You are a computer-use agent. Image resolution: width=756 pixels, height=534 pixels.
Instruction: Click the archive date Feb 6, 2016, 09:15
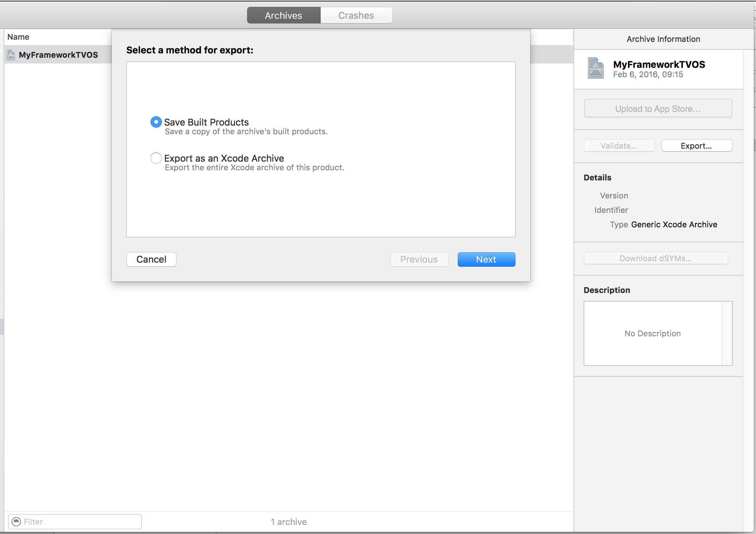point(648,75)
